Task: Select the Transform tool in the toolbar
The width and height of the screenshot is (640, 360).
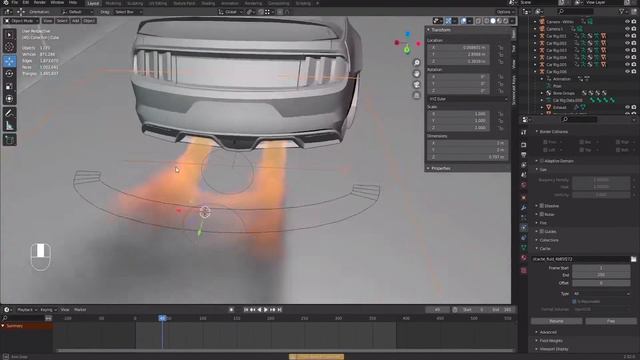Action: click(9, 99)
